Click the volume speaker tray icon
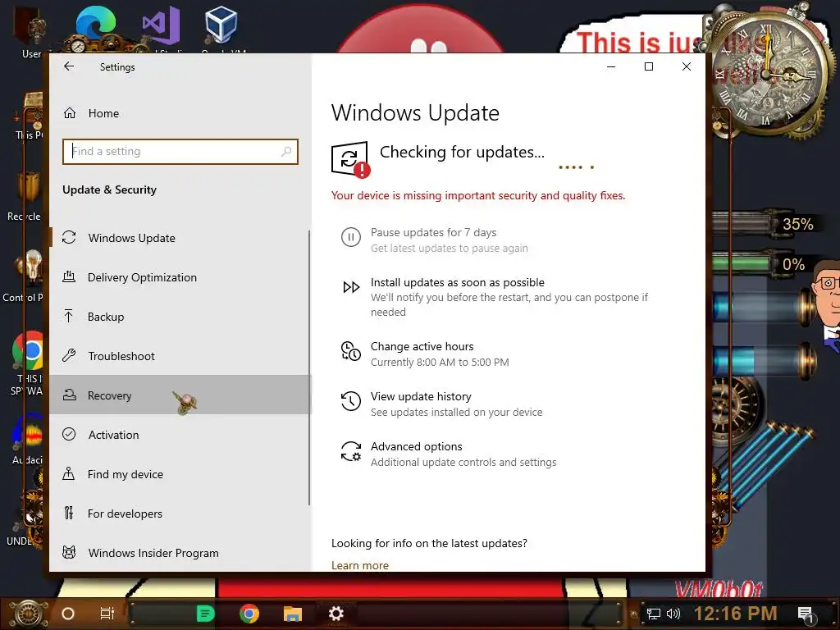 (x=673, y=614)
